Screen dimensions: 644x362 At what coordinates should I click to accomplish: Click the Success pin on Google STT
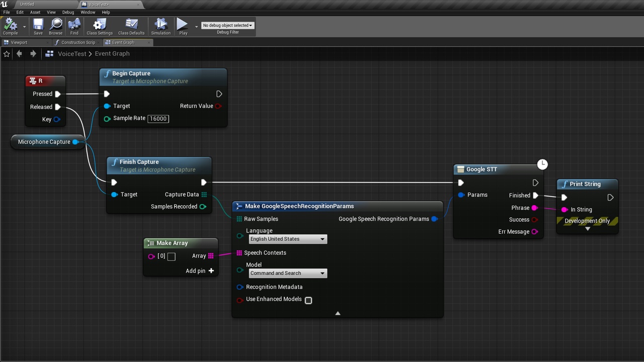coord(534,220)
